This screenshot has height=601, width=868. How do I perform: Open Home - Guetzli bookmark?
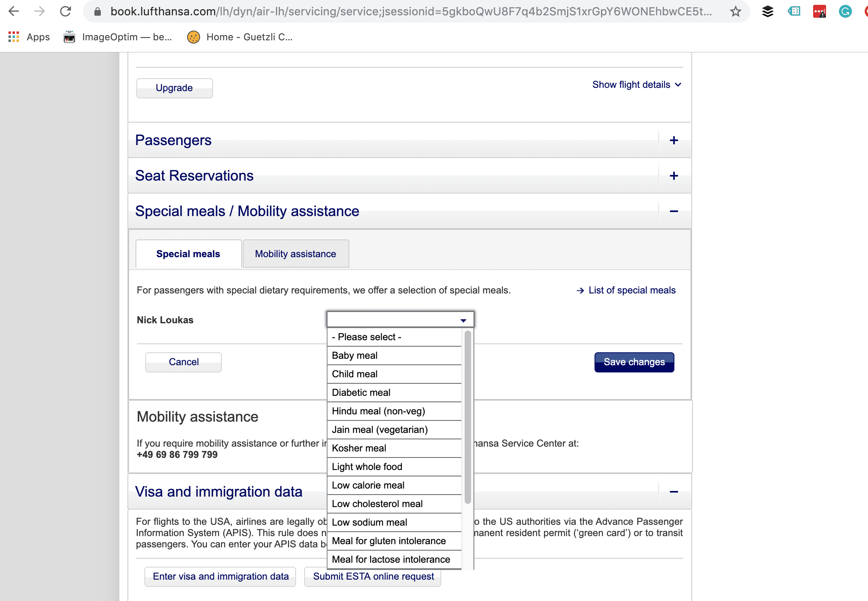tap(240, 37)
